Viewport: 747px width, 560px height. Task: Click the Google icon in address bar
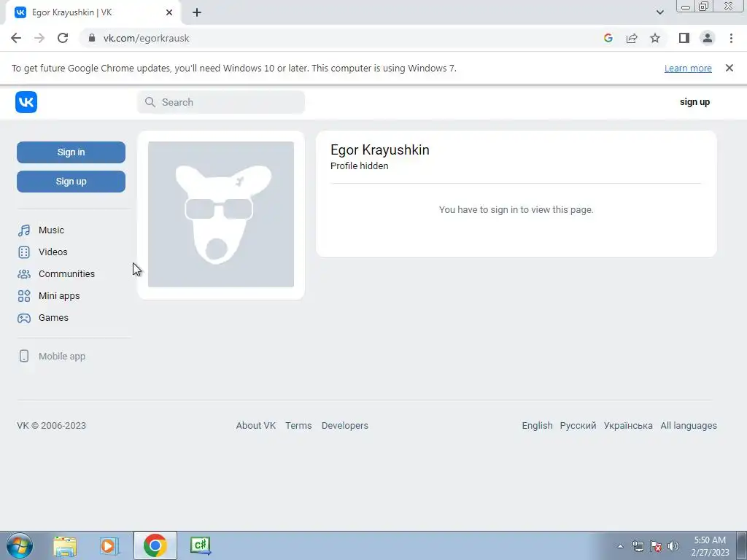(608, 38)
